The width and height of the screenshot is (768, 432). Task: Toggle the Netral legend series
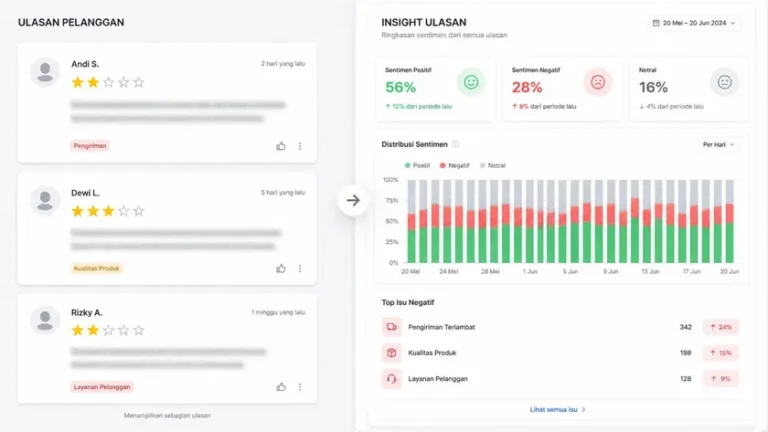click(x=493, y=166)
